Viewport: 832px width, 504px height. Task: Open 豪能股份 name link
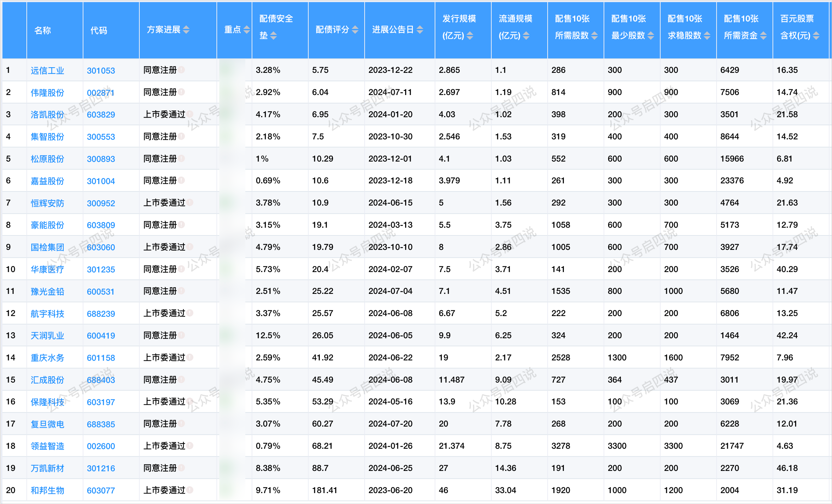(x=47, y=225)
